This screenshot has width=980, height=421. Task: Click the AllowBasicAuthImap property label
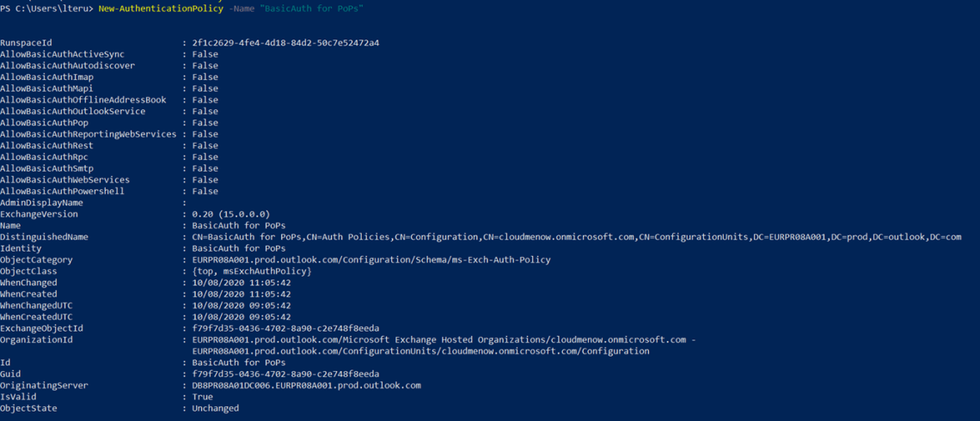point(46,77)
